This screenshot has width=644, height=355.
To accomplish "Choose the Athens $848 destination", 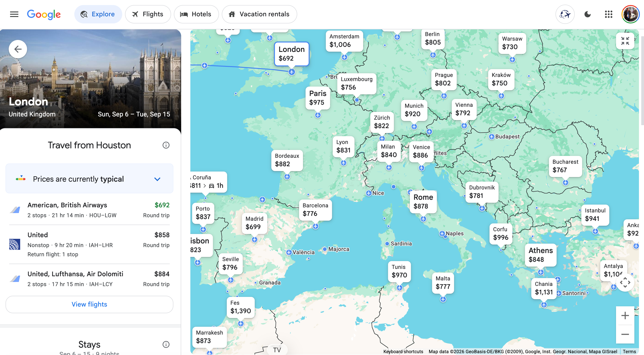I will [x=541, y=255].
